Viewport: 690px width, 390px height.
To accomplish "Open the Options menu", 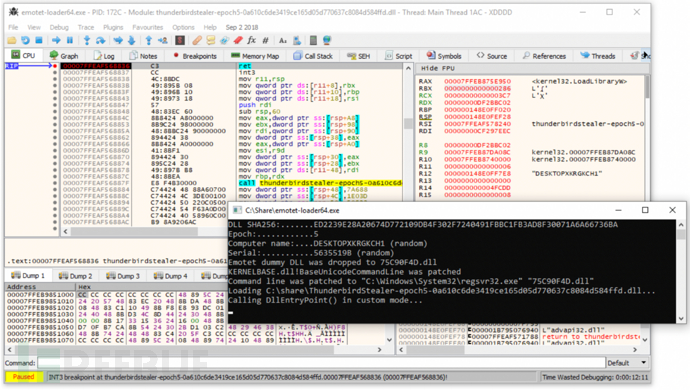I will click(183, 27).
